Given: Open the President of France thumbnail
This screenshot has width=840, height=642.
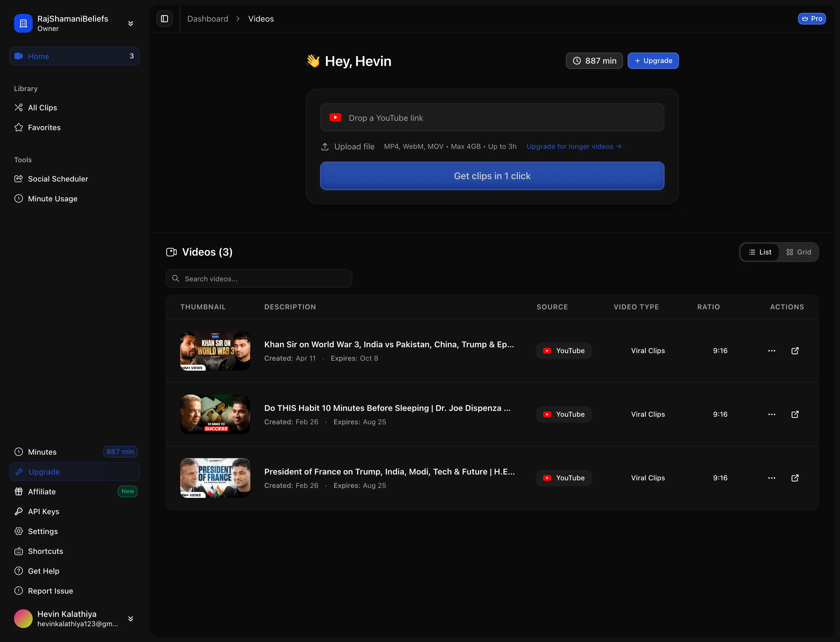Looking at the screenshot, I should click(215, 478).
